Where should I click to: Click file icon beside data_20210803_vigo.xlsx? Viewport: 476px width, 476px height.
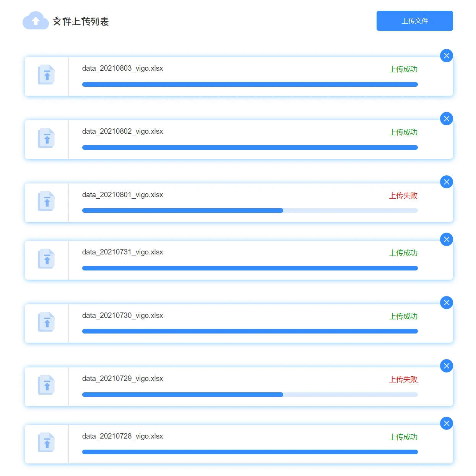(46, 75)
